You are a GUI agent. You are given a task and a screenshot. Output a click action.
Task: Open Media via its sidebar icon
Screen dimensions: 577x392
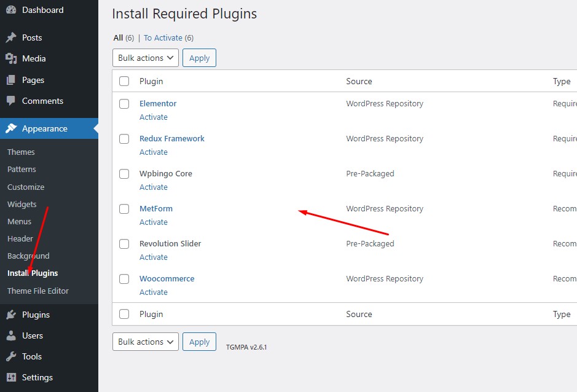pyautogui.click(x=11, y=58)
